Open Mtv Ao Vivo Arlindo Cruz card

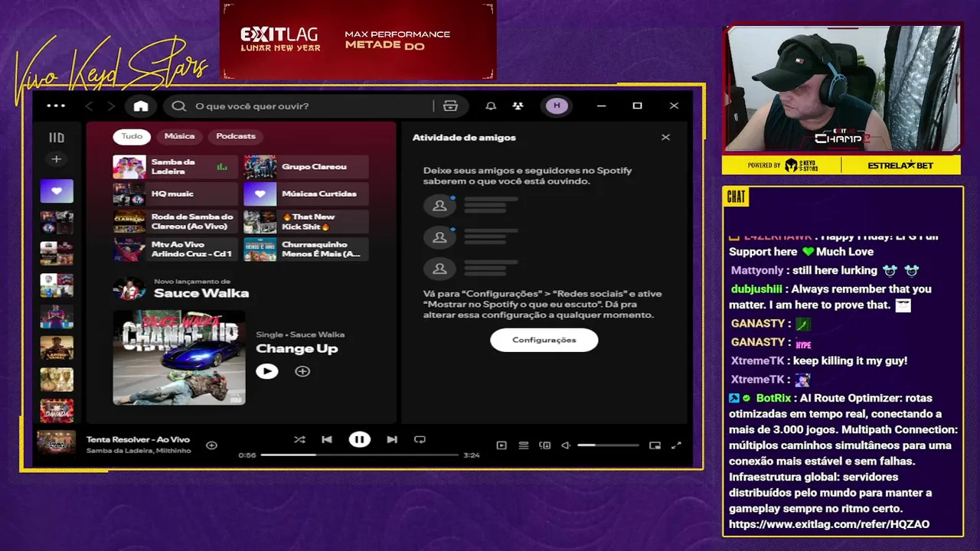[x=175, y=249]
